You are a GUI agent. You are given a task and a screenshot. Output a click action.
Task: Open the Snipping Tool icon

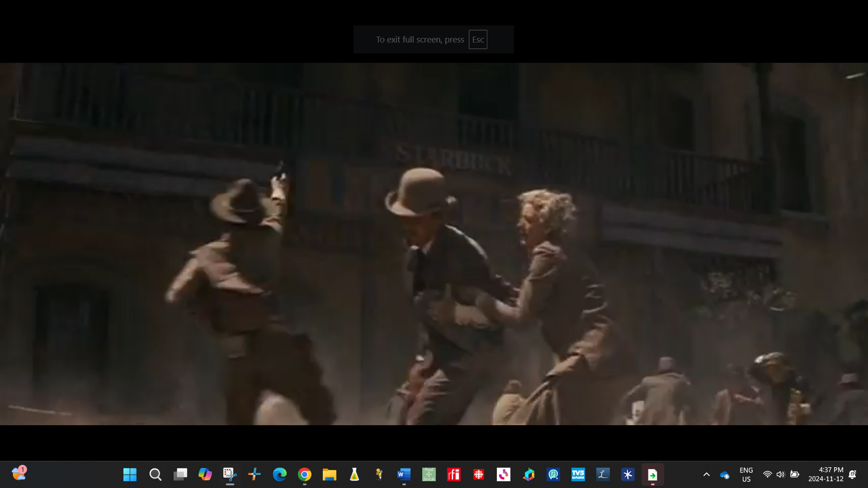pos(230,474)
